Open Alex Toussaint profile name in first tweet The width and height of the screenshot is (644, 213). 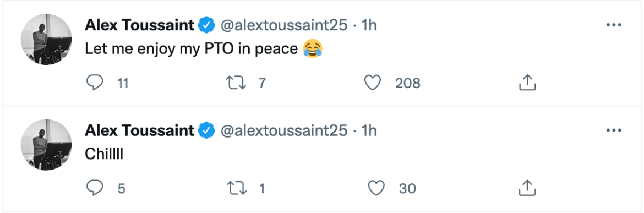point(139,25)
